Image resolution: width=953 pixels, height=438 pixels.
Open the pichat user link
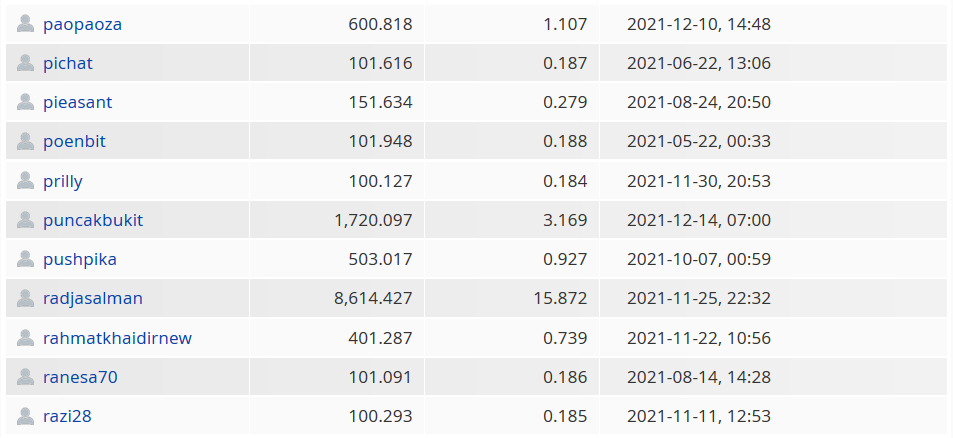point(67,63)
